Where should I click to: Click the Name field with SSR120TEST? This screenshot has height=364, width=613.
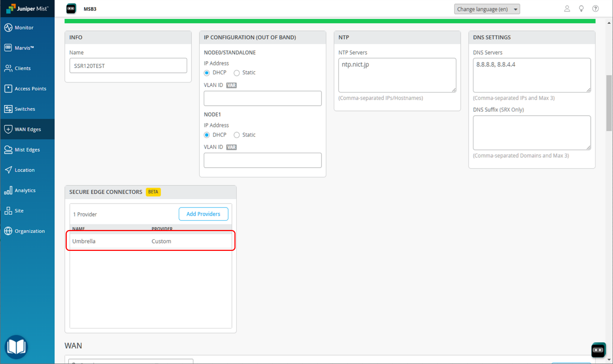pos(128,66)
